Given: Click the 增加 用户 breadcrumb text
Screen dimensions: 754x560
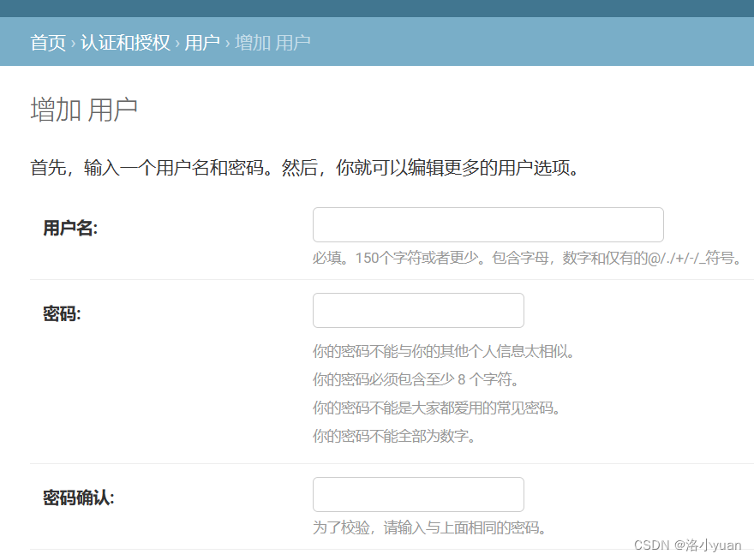Looking at the screenshot, I should (272, 43).
